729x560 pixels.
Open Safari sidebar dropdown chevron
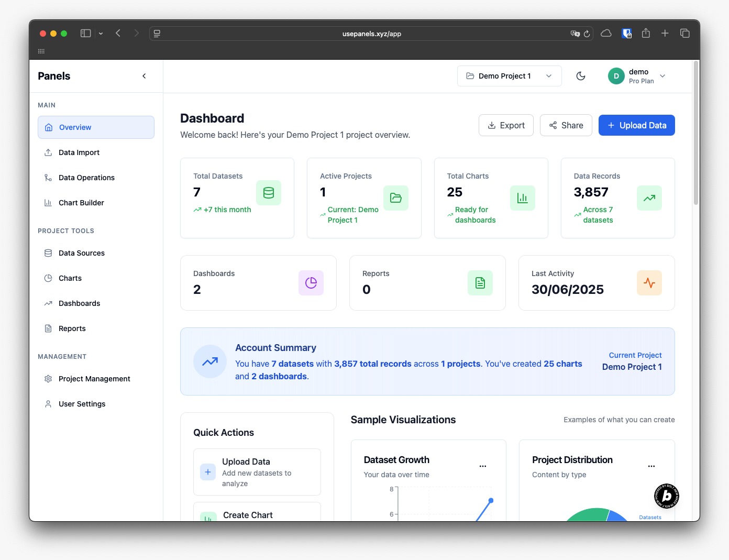(101, 34)
